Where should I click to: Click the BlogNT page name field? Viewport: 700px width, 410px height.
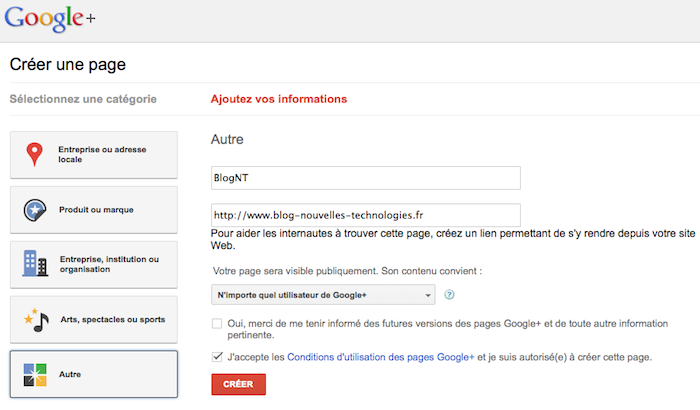coord(366,177)
